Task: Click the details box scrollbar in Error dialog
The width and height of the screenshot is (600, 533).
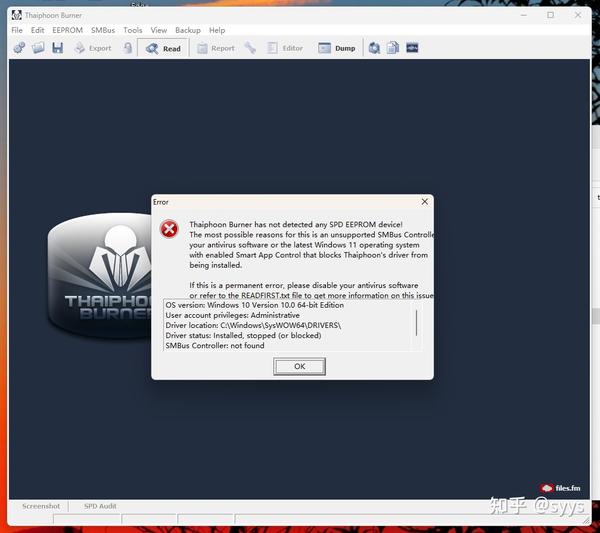Action: tap(416, 325)
